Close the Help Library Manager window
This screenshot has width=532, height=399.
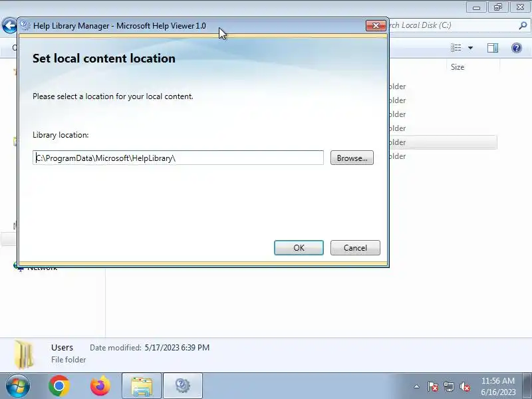[376, 25]
